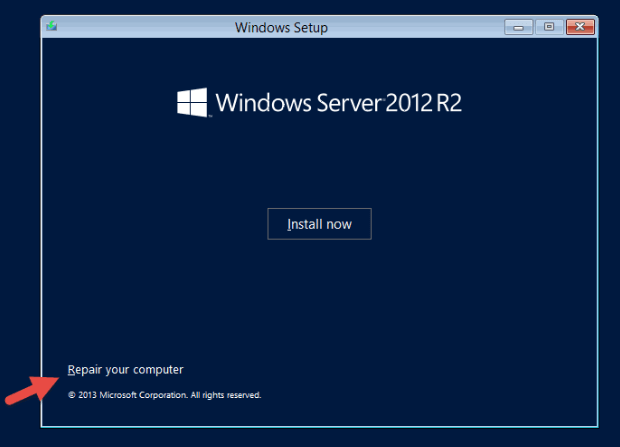Open the Repair your computer link

click(125, 369)
